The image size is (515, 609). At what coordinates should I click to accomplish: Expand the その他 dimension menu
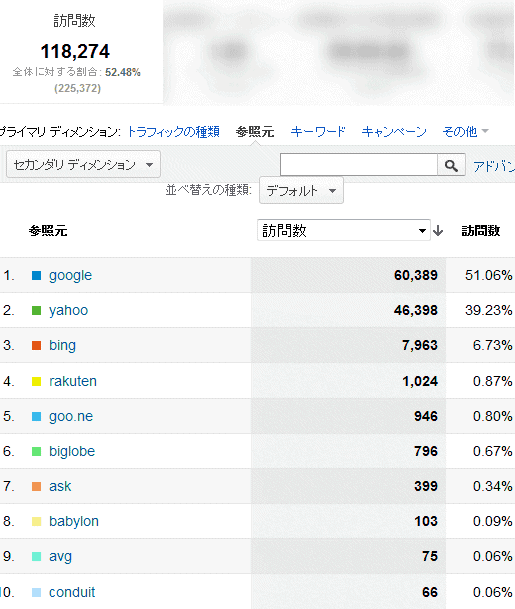tap(465, 132)
